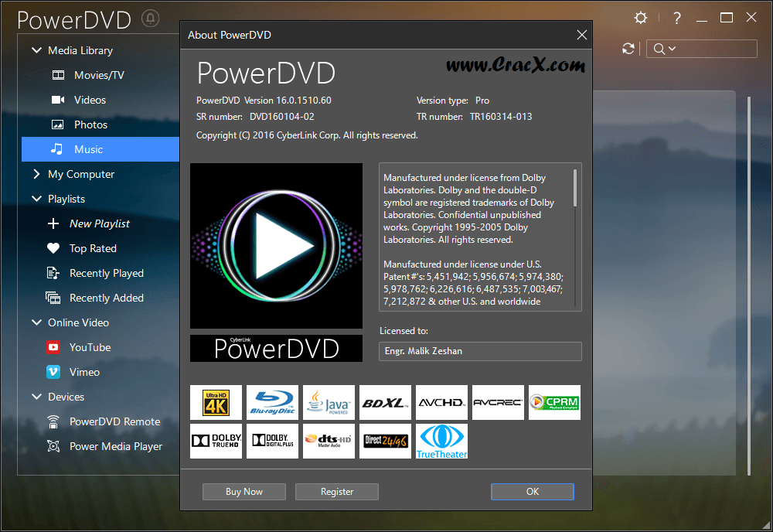Open the search options dropdown arrow
Screen dimensions: 773x532
click(x=673, y=49)
